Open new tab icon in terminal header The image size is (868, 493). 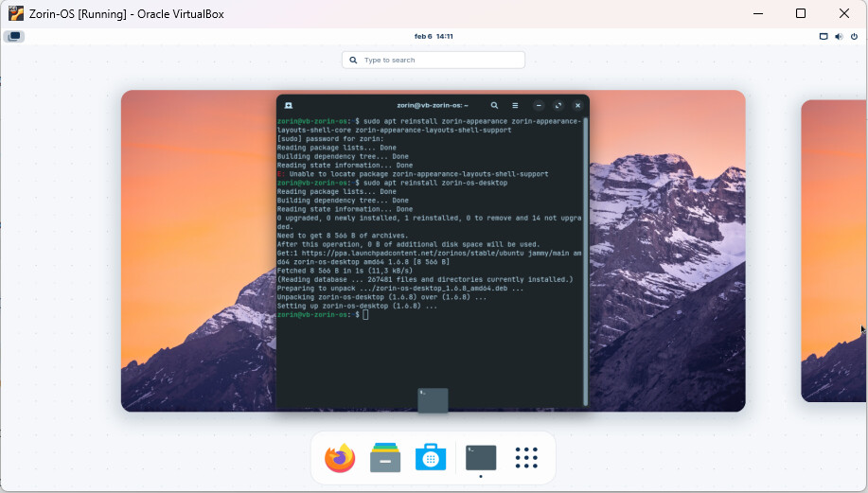click(289, 105)
